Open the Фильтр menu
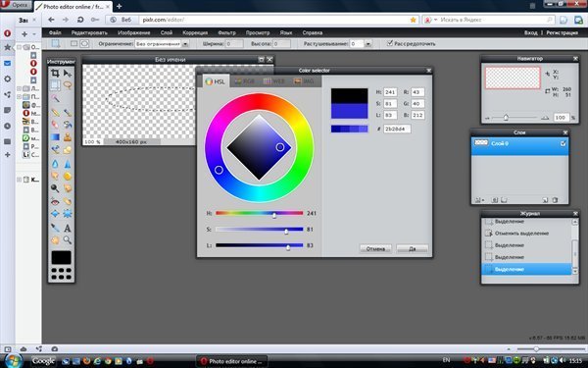This screenshot has width=588, height=368. pos(226,32)
